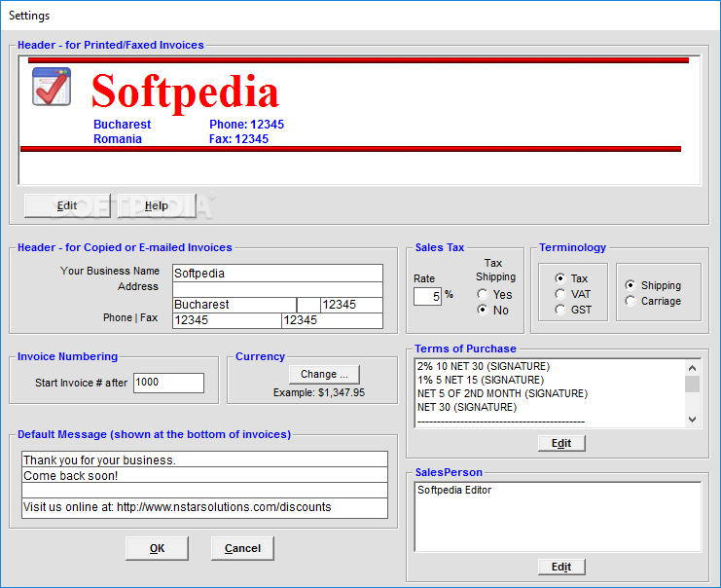Select 'NET 5 OF 2ND MONTH (SIGNATURE)' term
The height and width of the screenshot is (588, 721).
pos(502,394)
